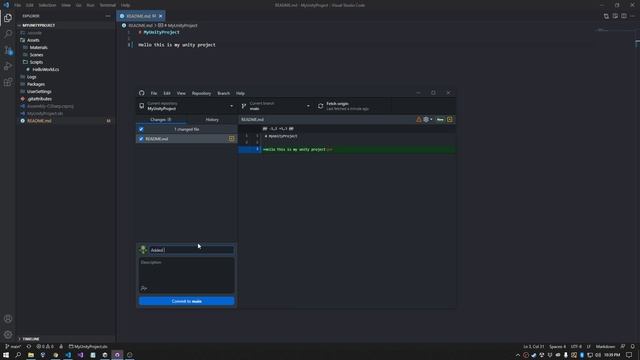The height and width of the screenshot is (360, 640).
Task: Open the Extensions view in VS Code
Action: 8,82
